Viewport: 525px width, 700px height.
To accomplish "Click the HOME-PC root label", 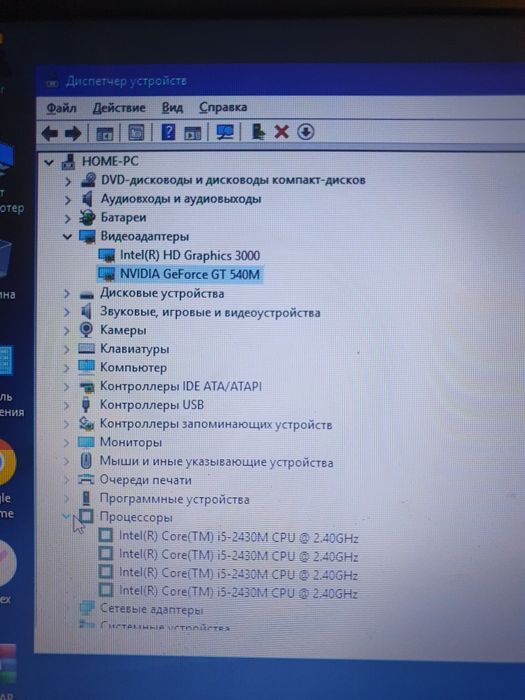I will [x=110, y=161].
